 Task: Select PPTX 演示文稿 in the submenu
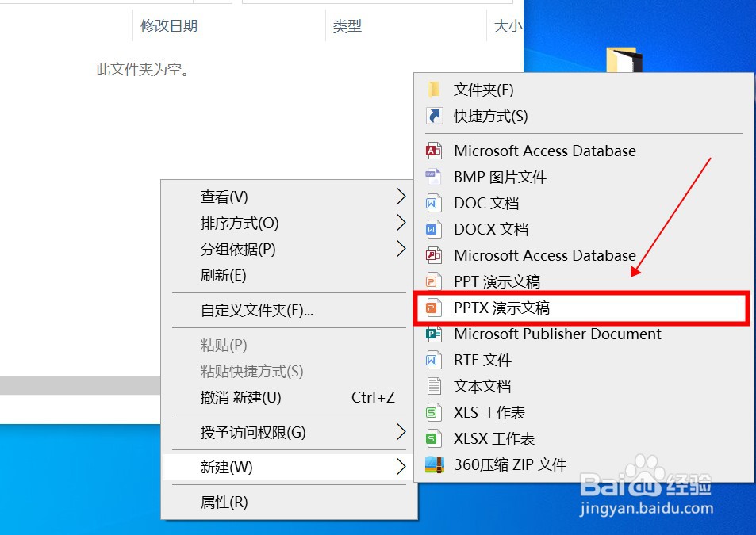[581, 308]
